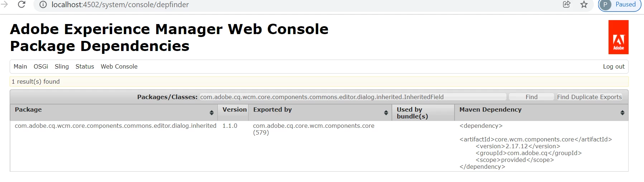Open the Web Console menu
The image size is (644, 182).
119,66
